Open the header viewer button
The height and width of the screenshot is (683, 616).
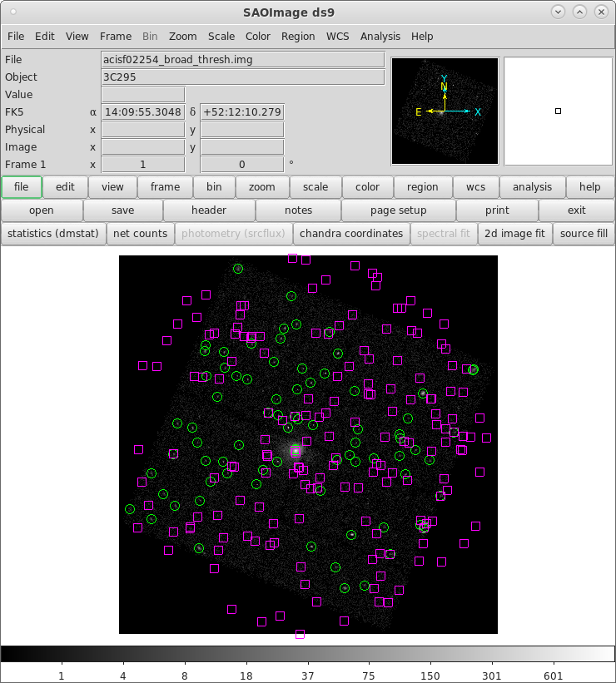point(209,210)
